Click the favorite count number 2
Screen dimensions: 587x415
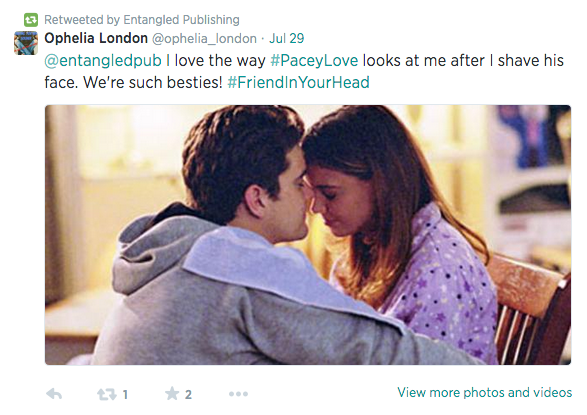(x=188, y=394)
